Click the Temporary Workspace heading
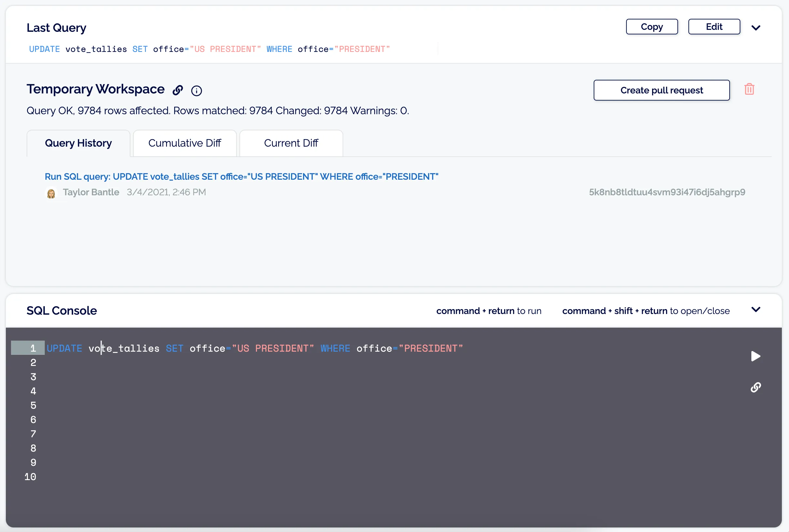The image size is (789, 532). (96, 89)
